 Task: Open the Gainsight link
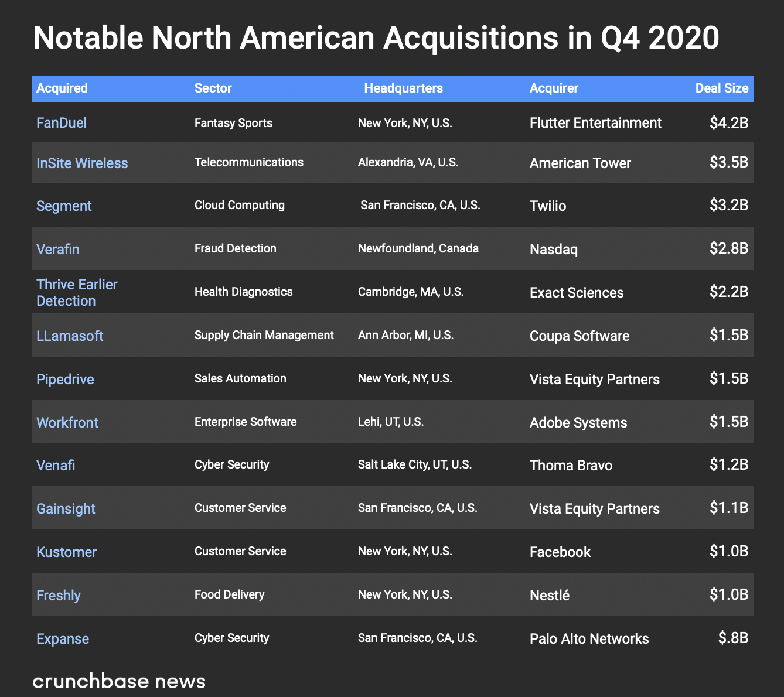click(66, 509)
